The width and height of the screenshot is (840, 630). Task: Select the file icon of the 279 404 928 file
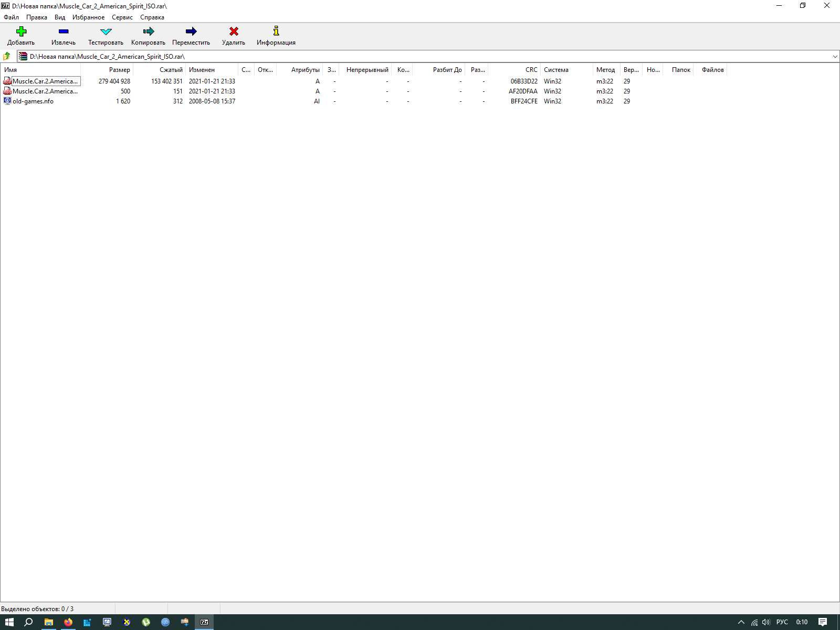(x=7, y=81)
